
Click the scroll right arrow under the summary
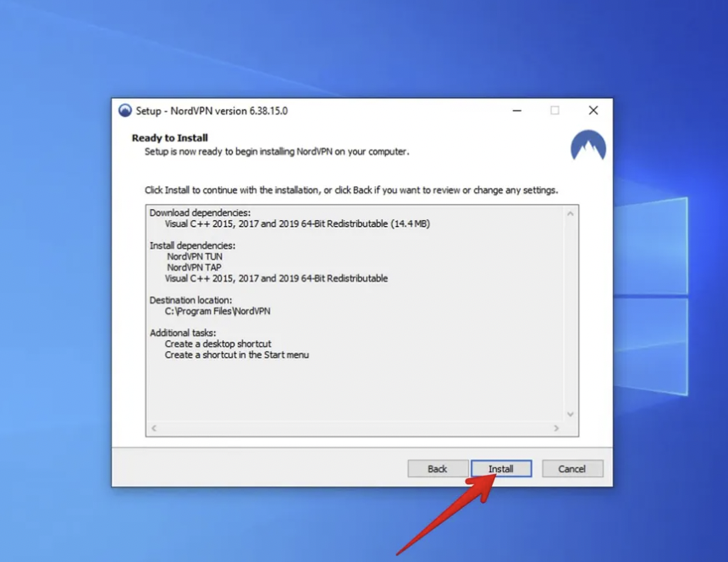[556, 428]
